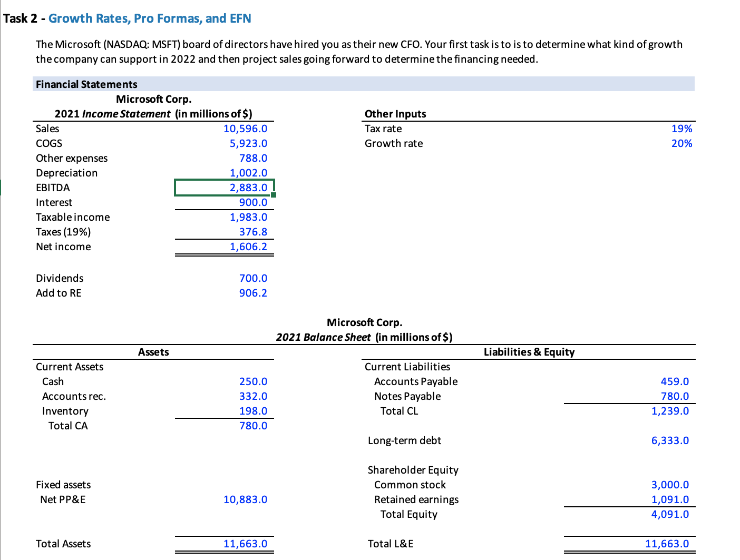Select the Net PP&E value 10,883.0
Image resolution: width=740 pixels, height=560 pixels.
245,499
